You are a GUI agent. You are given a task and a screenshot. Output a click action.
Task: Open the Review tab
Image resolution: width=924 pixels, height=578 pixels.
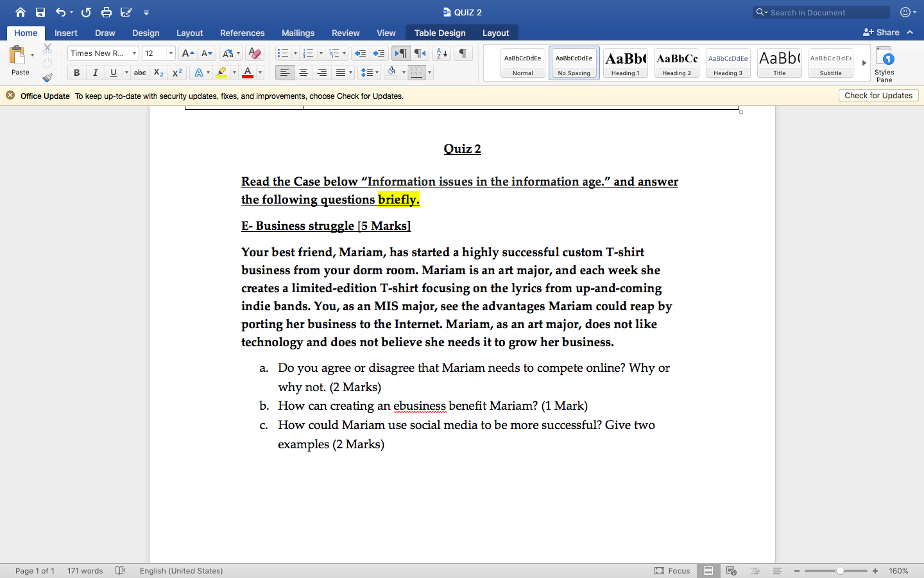346,33
